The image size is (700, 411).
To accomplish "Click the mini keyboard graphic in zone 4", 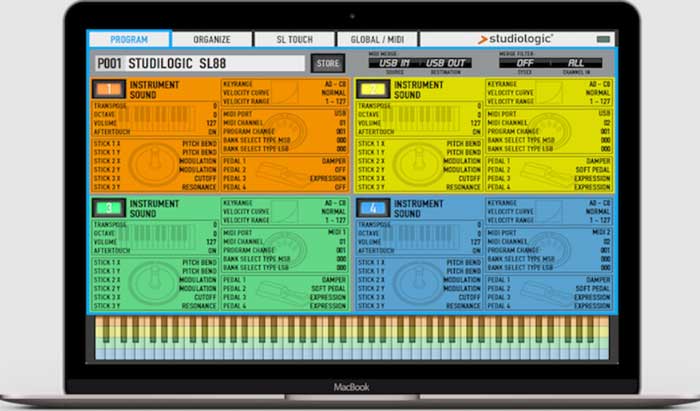I will (x=421, y=237).
